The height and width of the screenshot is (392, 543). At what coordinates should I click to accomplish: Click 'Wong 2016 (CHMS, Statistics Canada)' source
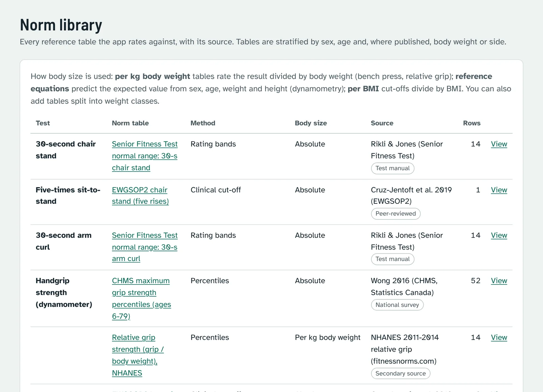404,287
